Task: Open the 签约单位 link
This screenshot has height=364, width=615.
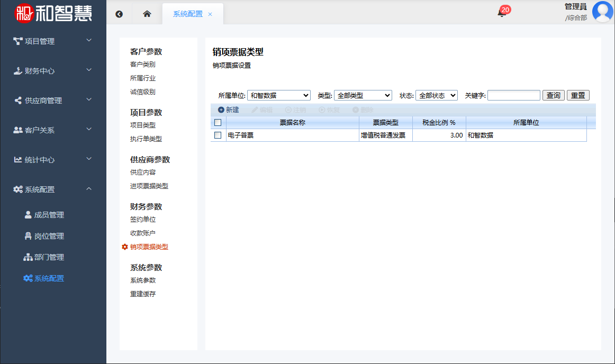Action: 143,219
